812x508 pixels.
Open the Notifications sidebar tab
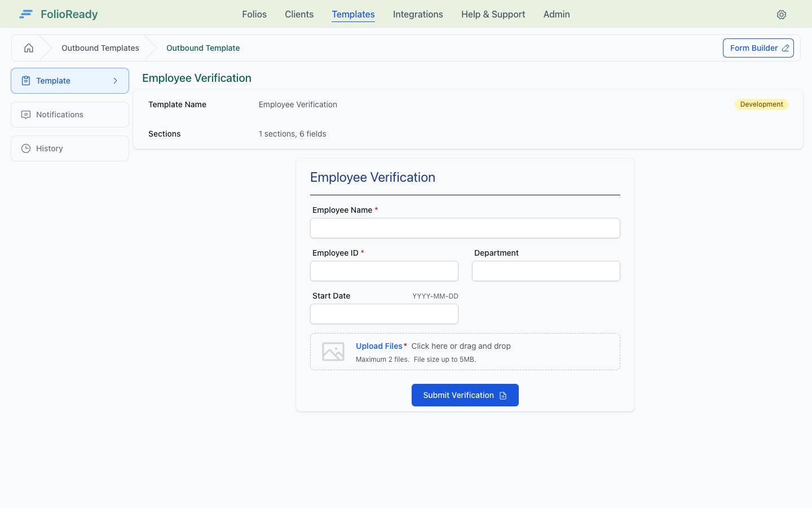70,115
